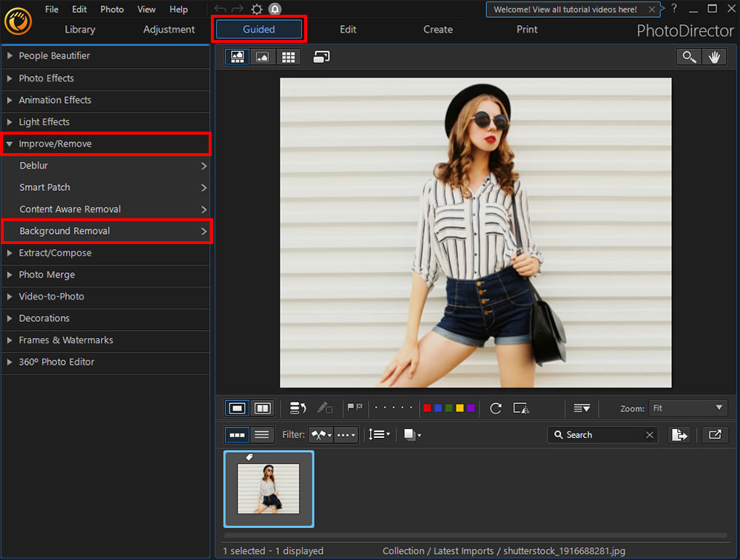Switch browser panel to list view
This screenshot has height=560, width=740.
260,435
